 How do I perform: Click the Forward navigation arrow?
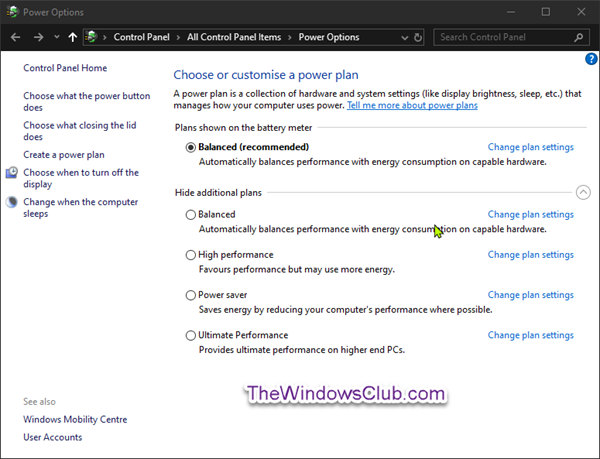tap(38, 37)
